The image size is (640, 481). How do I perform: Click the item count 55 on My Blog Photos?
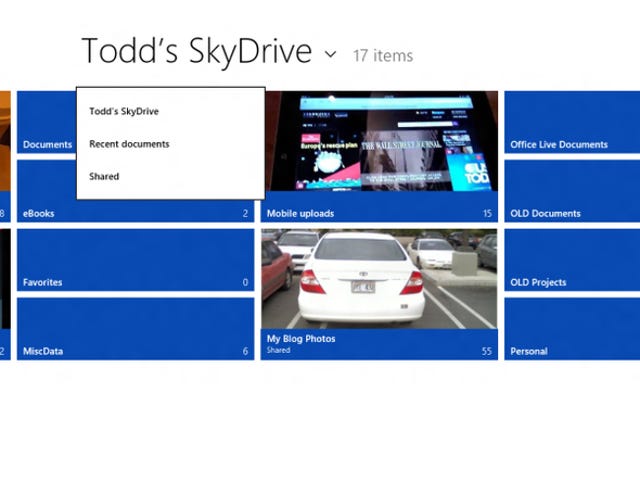[x=487, y=351]
